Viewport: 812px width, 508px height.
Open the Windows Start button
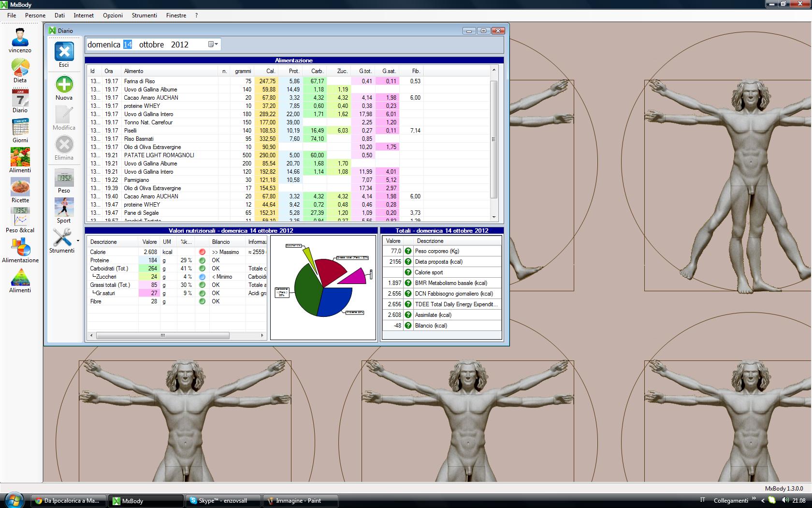13,500
